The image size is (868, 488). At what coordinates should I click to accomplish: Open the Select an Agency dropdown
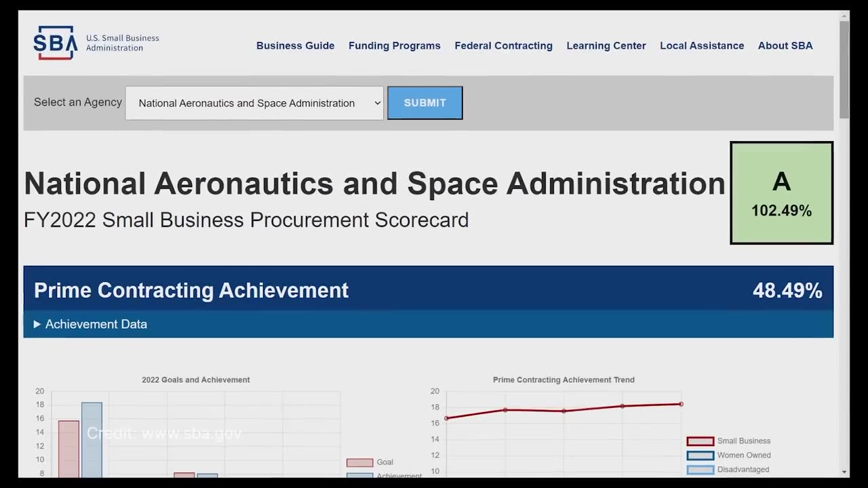point(254,103)
